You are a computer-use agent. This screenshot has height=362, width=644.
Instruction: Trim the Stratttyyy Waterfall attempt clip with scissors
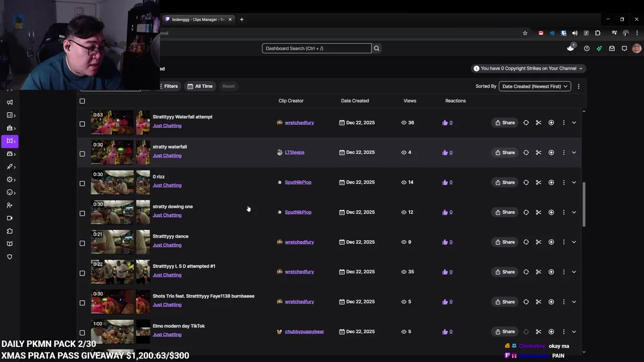coord(538,123)
